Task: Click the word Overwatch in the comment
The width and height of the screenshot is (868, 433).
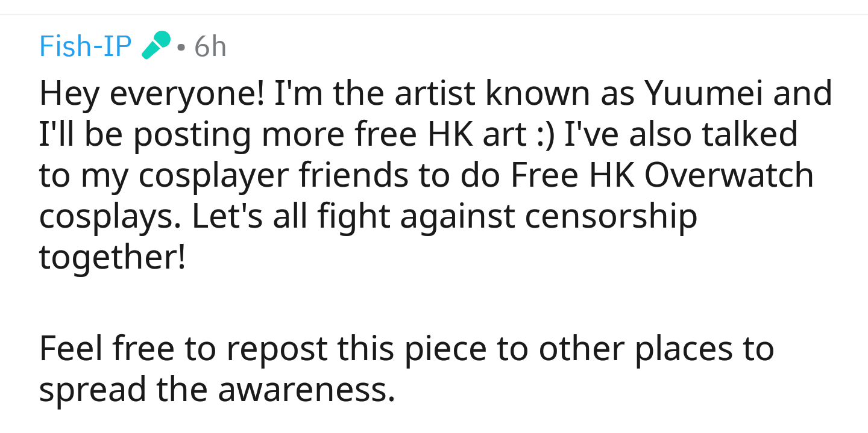Action: 729,175
